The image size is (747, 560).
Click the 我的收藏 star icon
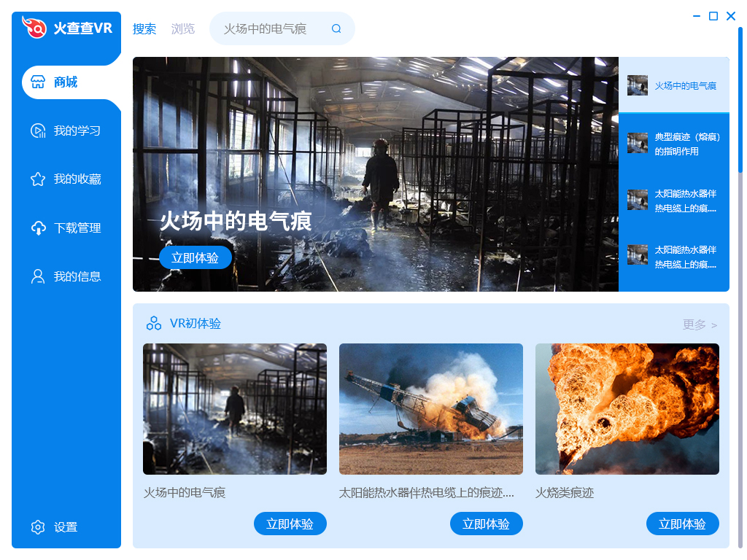click(38, 179)
